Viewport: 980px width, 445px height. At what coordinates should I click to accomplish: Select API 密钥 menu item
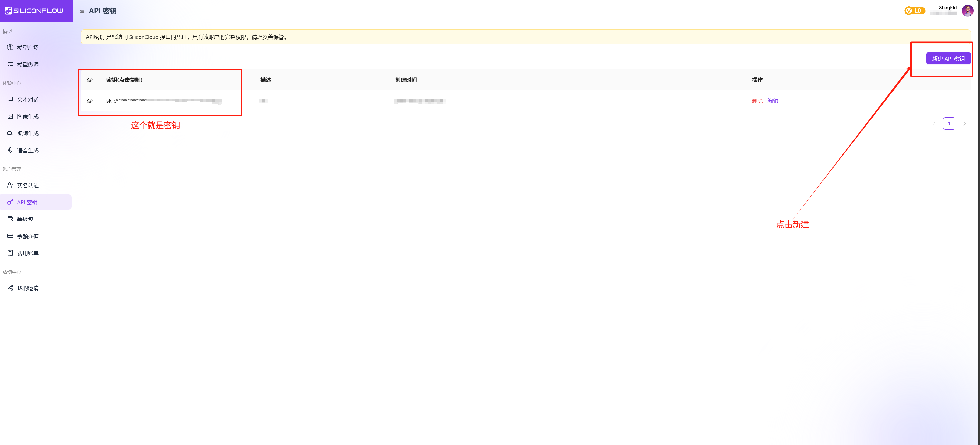click(x=36, y=202)
